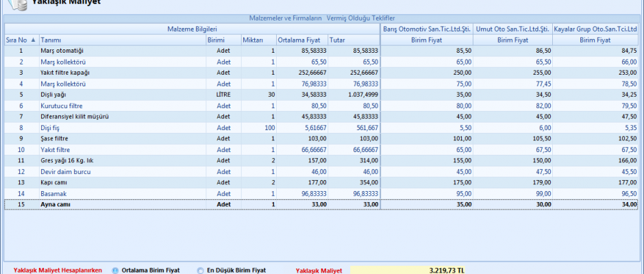Sort by the Tanımı column header
Viewport: 644px width, 274px height.
(x=121, y=40)
